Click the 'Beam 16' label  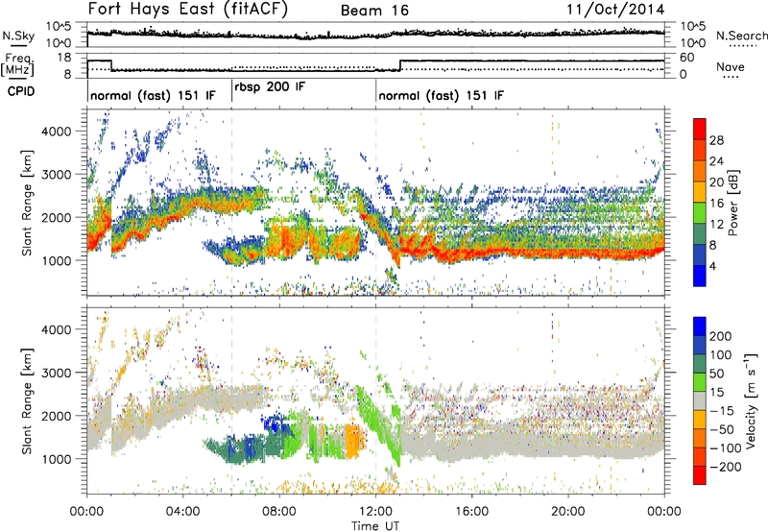tap(374, 11)
